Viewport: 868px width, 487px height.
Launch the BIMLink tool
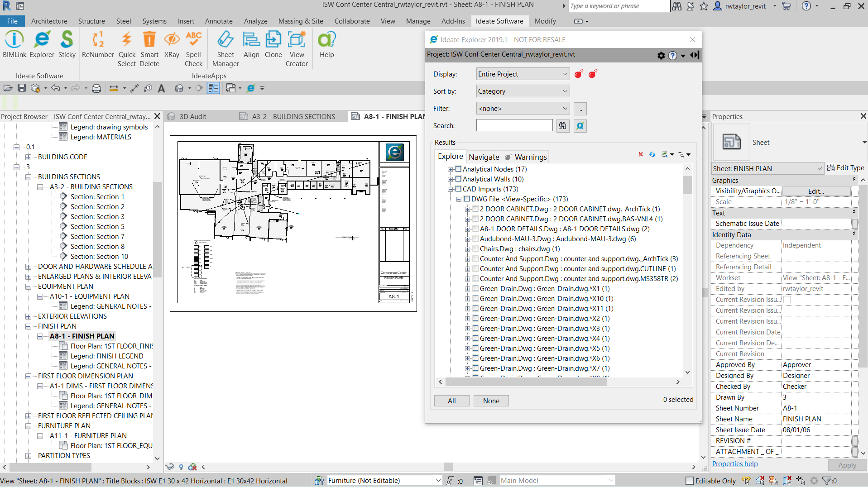click(x=14, y=44)
